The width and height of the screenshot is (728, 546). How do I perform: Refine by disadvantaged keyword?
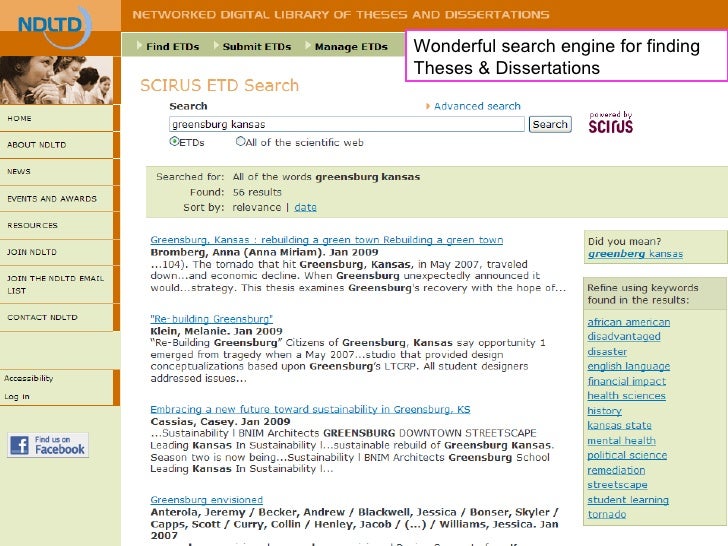tap(624, 337)
